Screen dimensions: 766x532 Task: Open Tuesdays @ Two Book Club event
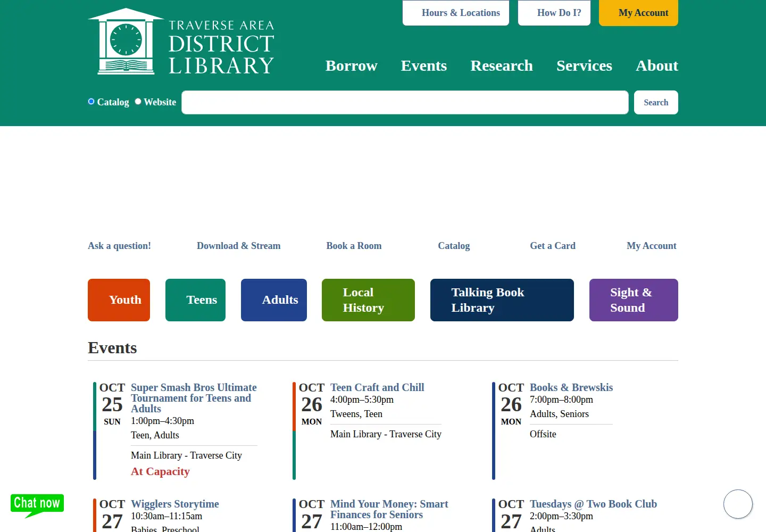(x=593, y=504)
